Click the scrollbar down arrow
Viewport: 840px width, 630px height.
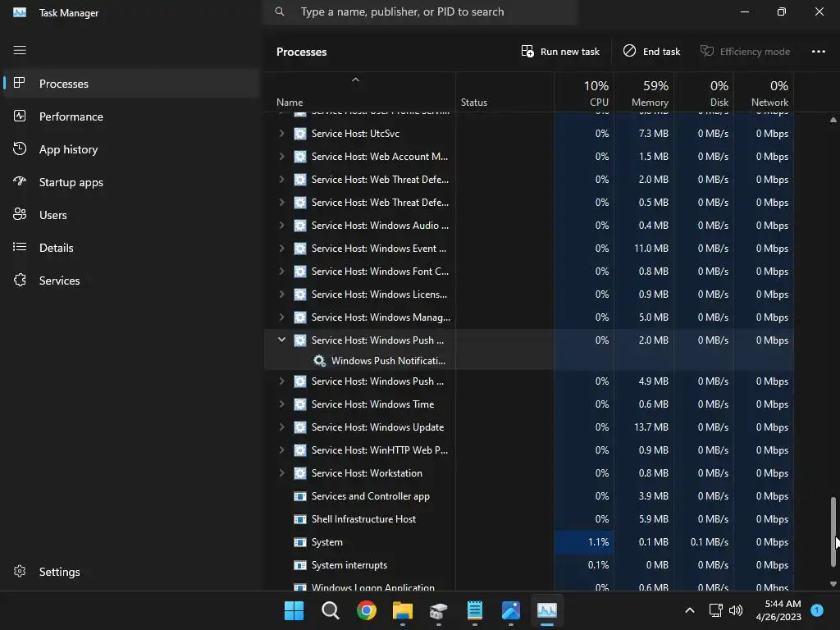833,584
